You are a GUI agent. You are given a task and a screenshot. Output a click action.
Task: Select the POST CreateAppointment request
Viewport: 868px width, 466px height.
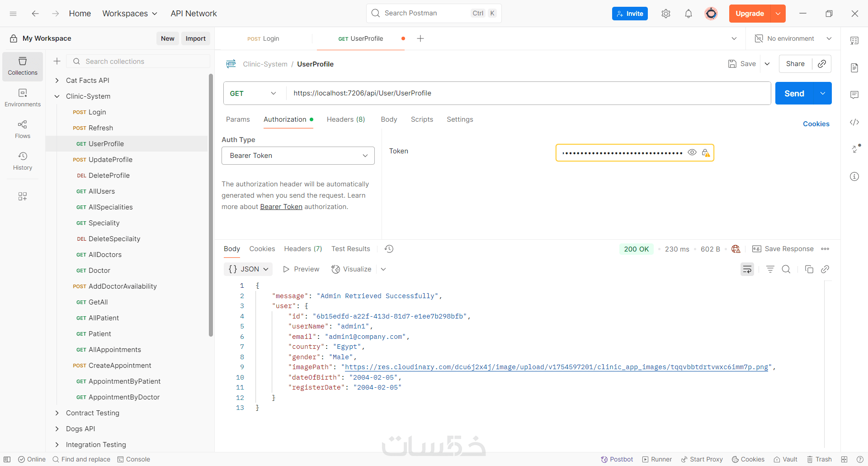(x=127, y=366)
